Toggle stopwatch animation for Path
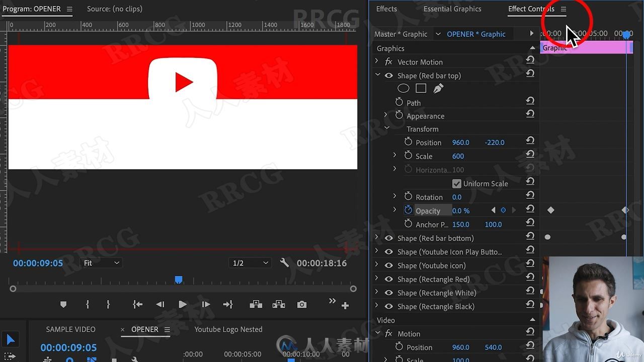Screen dimensions: 644x362 399,103
